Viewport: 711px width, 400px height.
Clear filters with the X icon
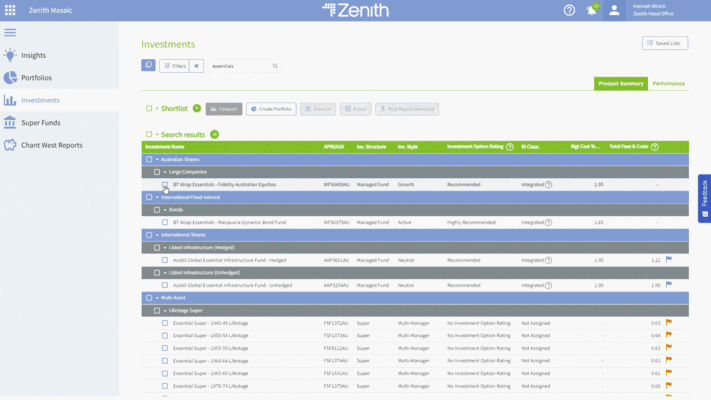click(x=197, y=66)
